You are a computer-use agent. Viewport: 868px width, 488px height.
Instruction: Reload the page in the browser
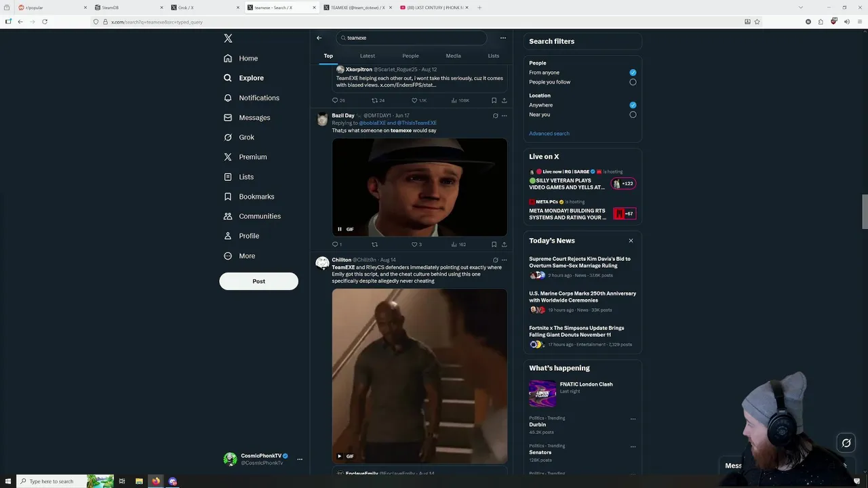(45, 22)
